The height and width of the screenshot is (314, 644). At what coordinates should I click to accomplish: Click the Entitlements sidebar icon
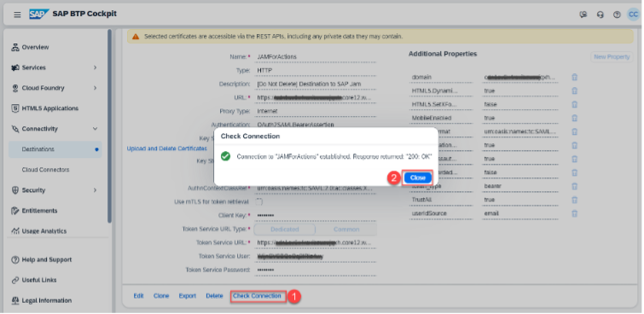[x=15, y=211]
